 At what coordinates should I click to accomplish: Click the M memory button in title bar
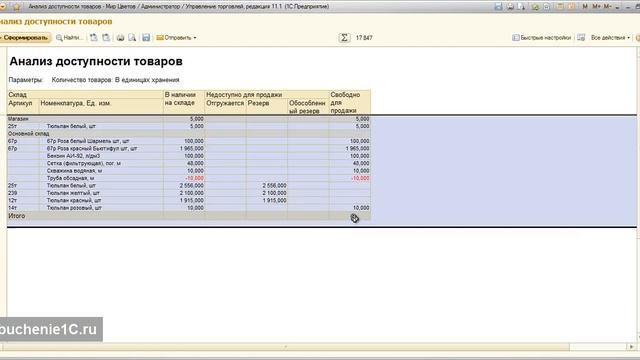pos(585,7)
